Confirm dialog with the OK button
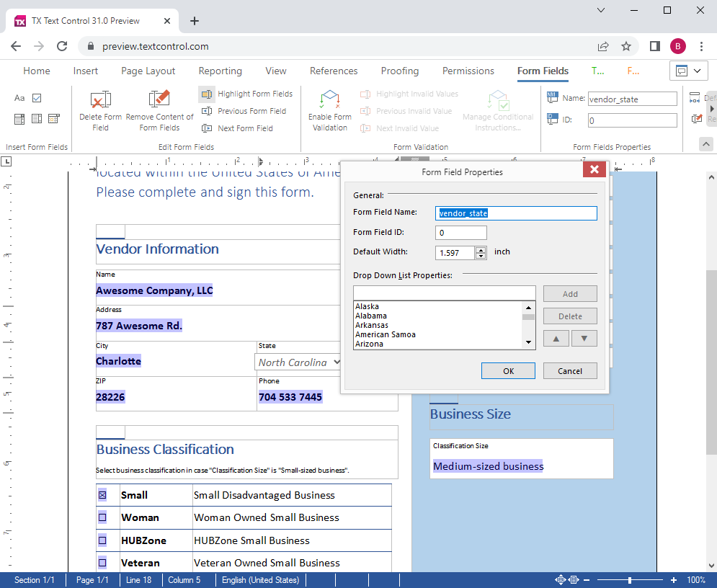 pyautogui.click(x=508, y=370)
